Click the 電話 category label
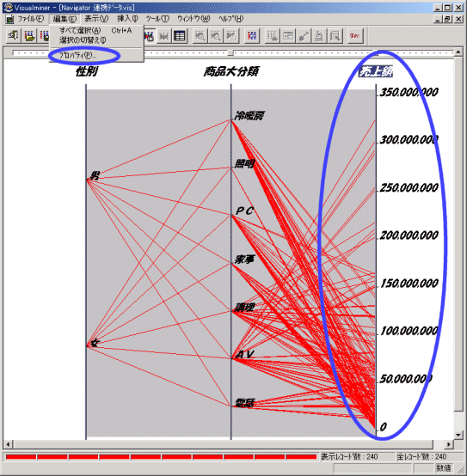Image resolution: width=467 pixels, height=476 pixels. [244, 403]
